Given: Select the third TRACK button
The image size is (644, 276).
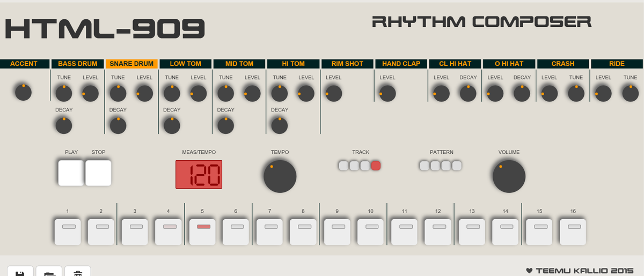Looking at the screenshot, I should tap(365, 166).
